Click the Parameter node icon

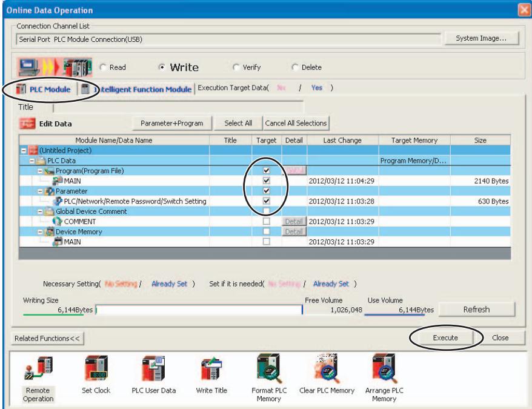[x=50, y=191]
